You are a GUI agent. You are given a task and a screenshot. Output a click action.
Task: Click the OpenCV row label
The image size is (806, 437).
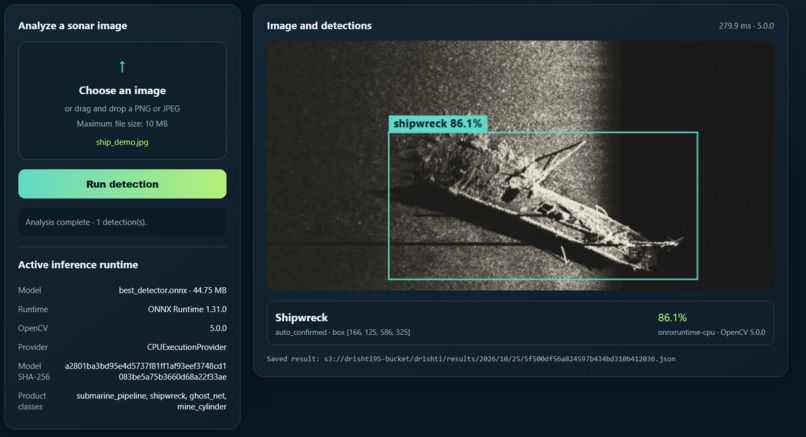[33, 328]
